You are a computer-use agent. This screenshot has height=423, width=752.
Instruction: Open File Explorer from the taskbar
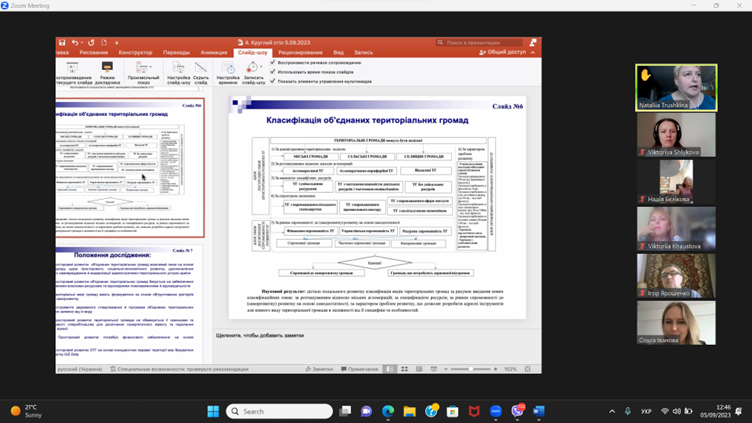[x=410, y=411]
